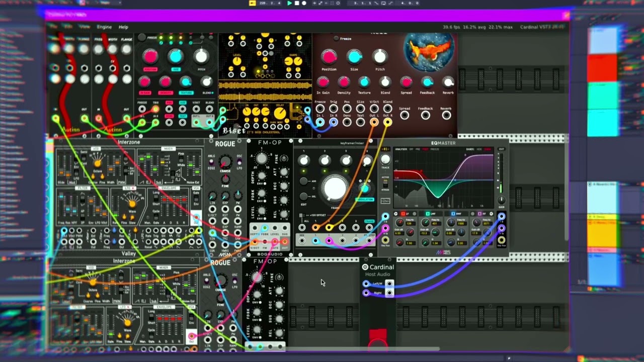The image size is (644, 362).
Task: Select the EQMaster LMF band button
Action: (x=428, y=214)
